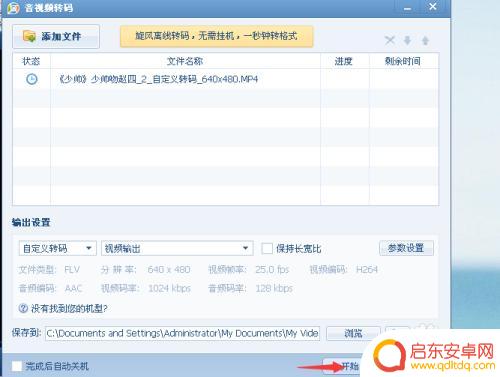Open 参数设置 parameter settings
Screen dimensions: 500x377
[x=406, y=248]
